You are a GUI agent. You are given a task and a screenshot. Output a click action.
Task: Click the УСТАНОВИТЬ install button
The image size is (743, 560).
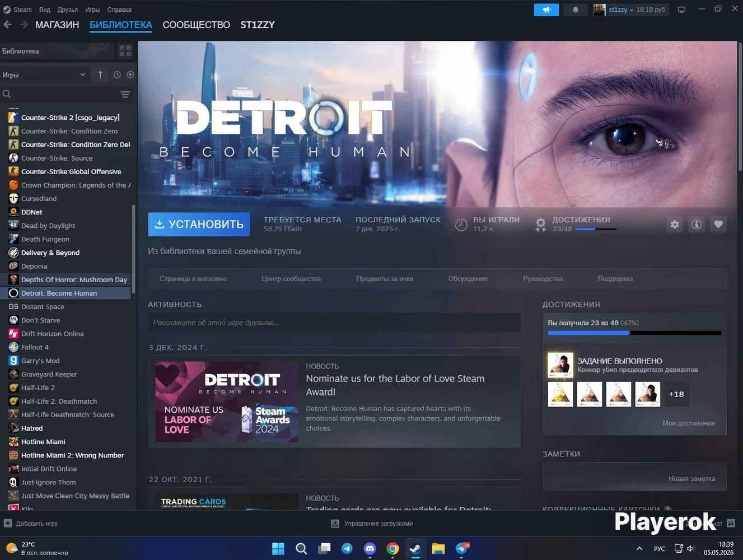pyautogui.click(x=199, y=224)
